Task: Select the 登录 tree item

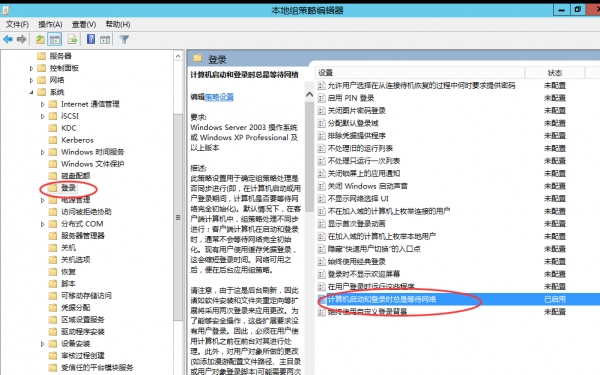Action: pos(68,188)
